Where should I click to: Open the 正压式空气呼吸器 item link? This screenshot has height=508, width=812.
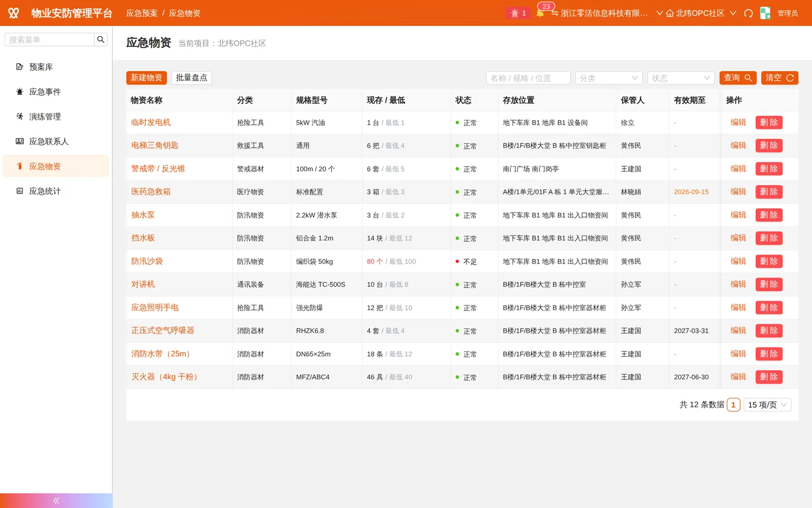coord(163,330)
